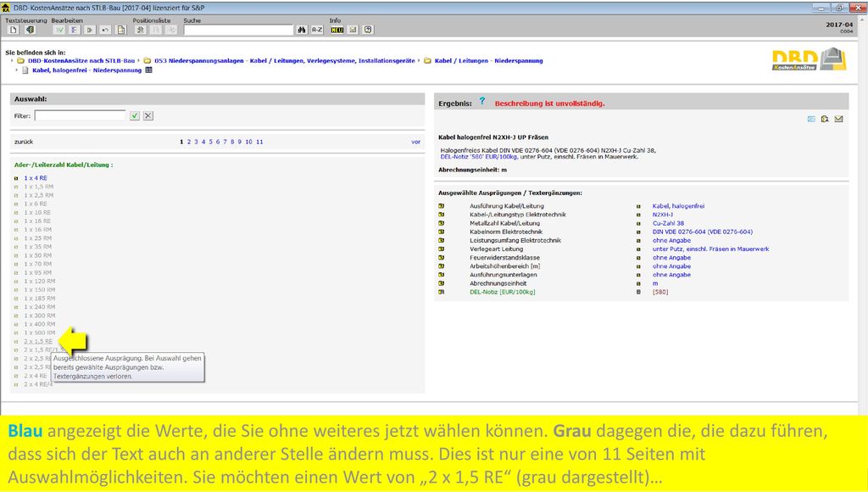This screenshot has width=868, height=492.
Task: Click yellow icon beside Ausführung Kabel/Leitung
Action: pyautogui.click(x=441, y=206)
